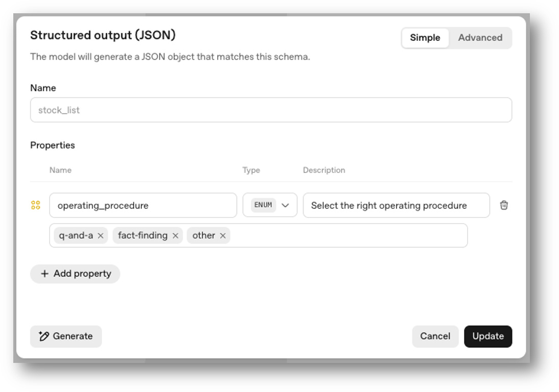The height and width of the screenshot is (392, 559).
Task: Switch to Advanced mode
Action: pos(480,38)
